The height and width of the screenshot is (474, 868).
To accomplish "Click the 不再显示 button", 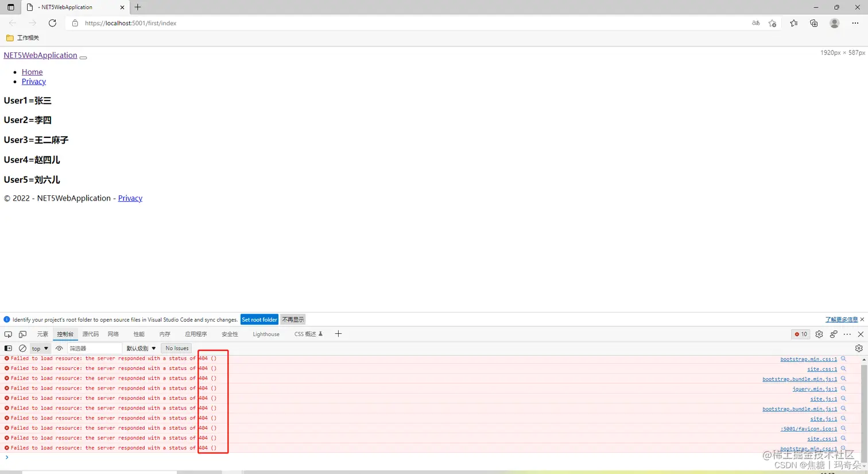I will (x=293, y=319).
